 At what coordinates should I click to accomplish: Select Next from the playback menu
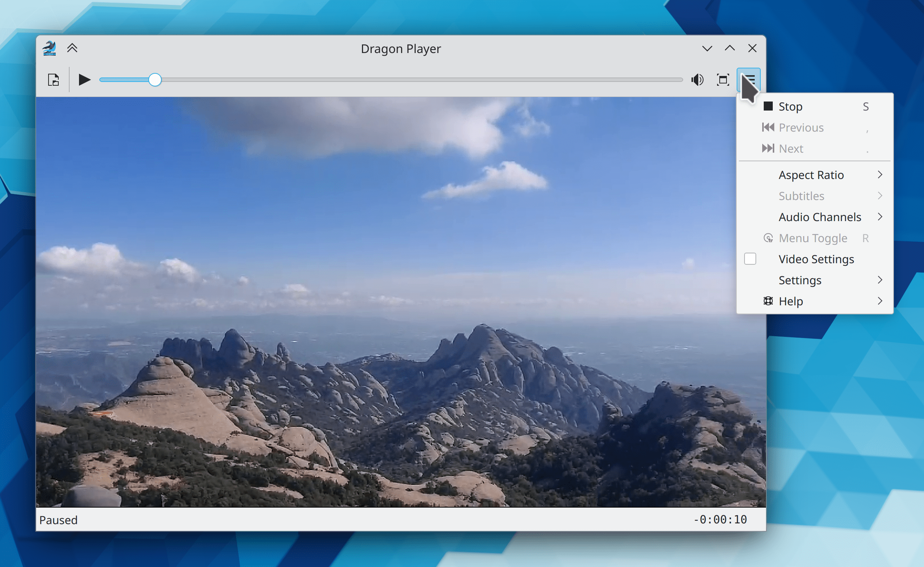[791, 148]
